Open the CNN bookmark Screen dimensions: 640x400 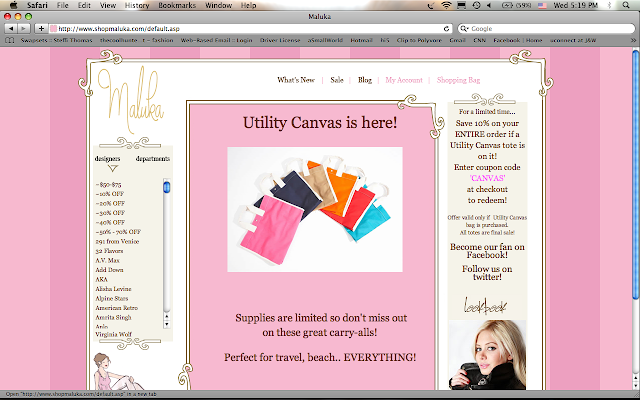pos(480,40)
